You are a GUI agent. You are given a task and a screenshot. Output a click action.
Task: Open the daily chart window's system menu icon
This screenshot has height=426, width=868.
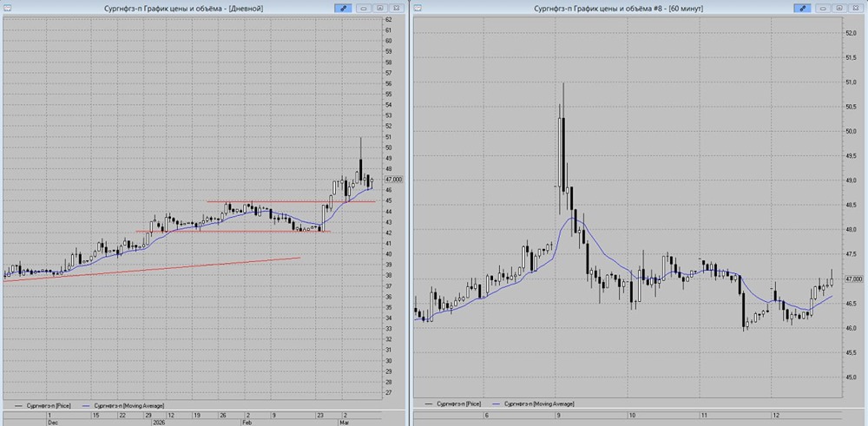pyautogui.click(x=5, y=9)
